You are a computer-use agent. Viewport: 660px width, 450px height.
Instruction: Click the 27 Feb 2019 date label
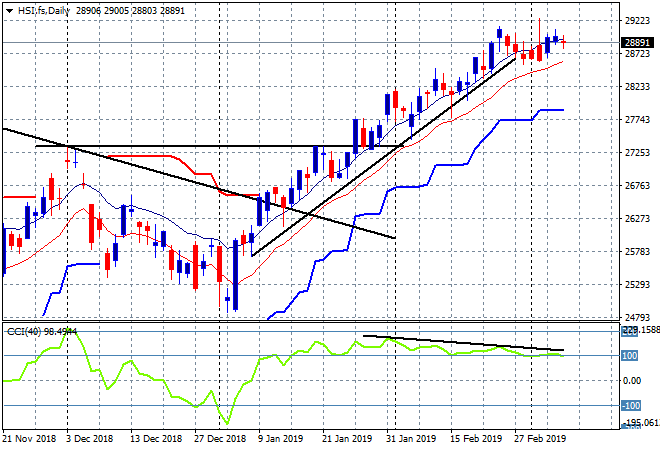tap(540, 439)
